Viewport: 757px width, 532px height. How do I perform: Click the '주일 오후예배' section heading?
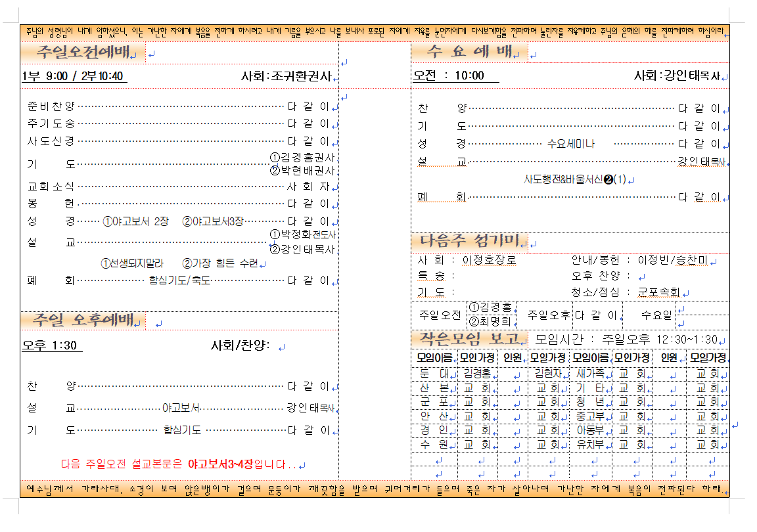pyautogui.click(x=83, y=320)
